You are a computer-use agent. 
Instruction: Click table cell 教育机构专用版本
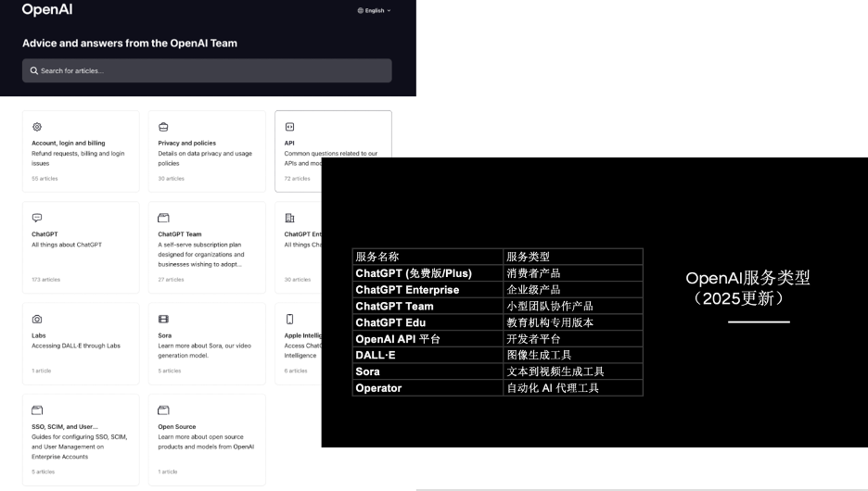pos(573,322)
